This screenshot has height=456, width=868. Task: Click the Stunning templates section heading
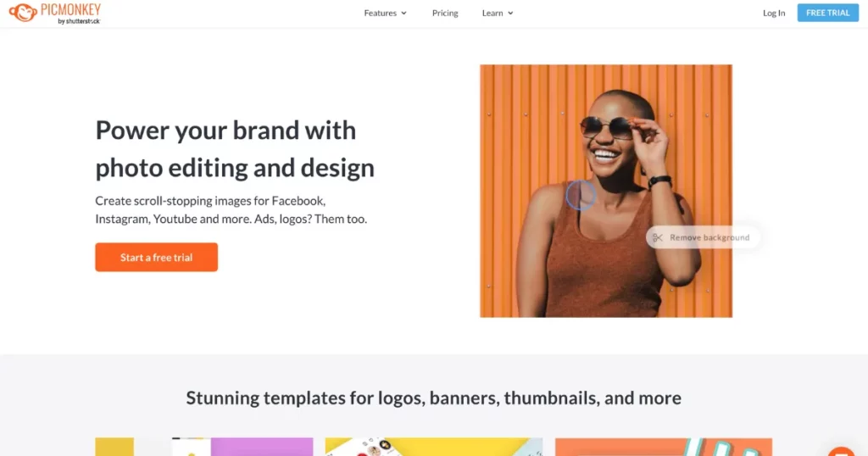[x=433, y=398]
